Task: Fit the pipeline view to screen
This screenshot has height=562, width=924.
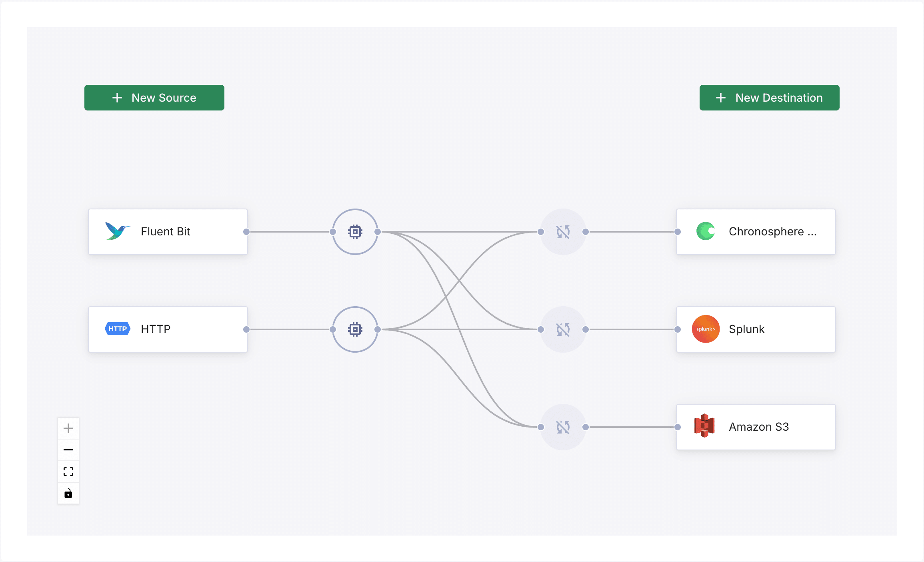Action: click(68, 472)
